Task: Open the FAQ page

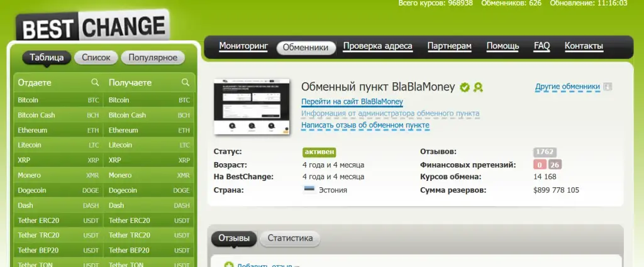Action: (541, 46)
